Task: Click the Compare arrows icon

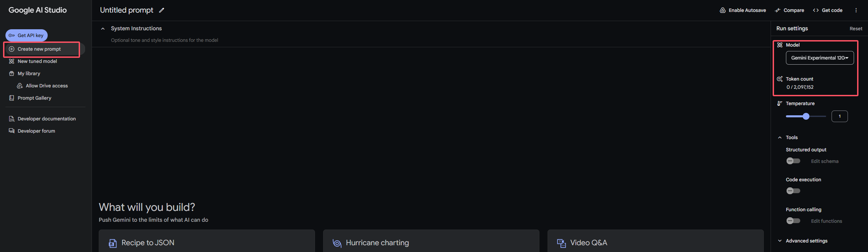Action: coord(777,10)
